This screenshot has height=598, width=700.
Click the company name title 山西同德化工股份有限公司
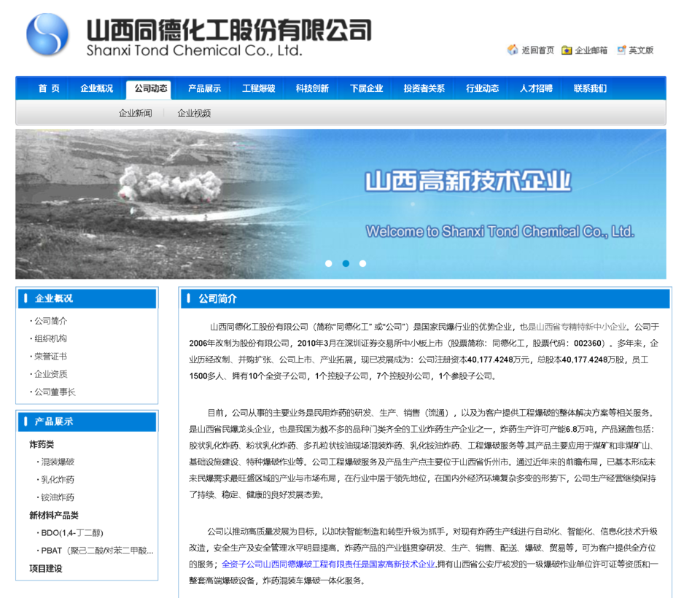tap(229, 29)
